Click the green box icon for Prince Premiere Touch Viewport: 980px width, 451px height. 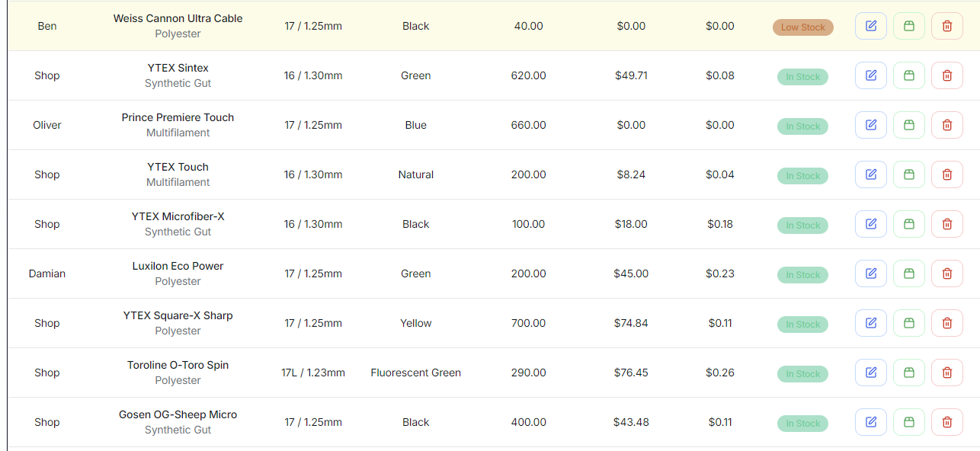pos(909,125)
